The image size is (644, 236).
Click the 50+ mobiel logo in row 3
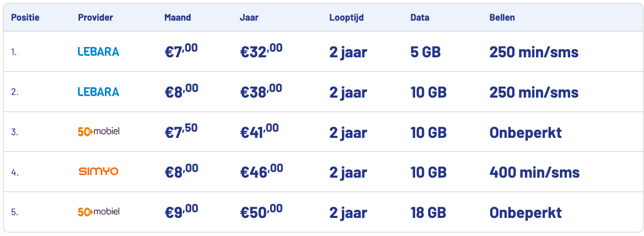point(98,132)
